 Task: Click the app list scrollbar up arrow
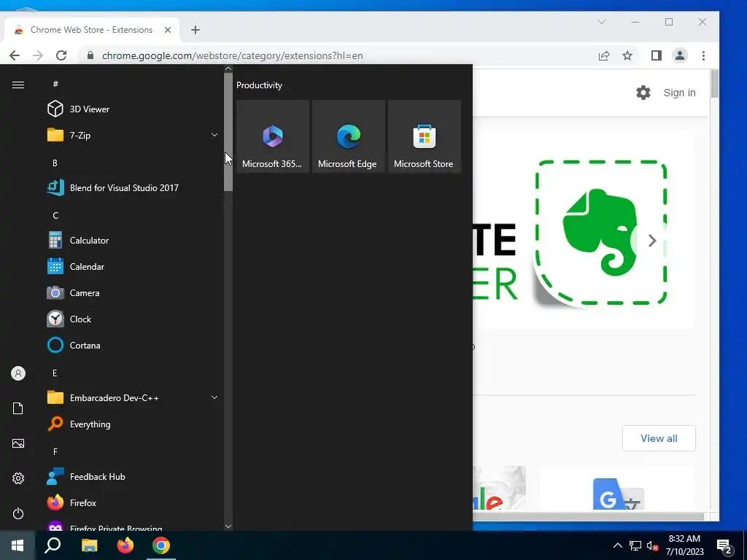(x=228, y=69)
